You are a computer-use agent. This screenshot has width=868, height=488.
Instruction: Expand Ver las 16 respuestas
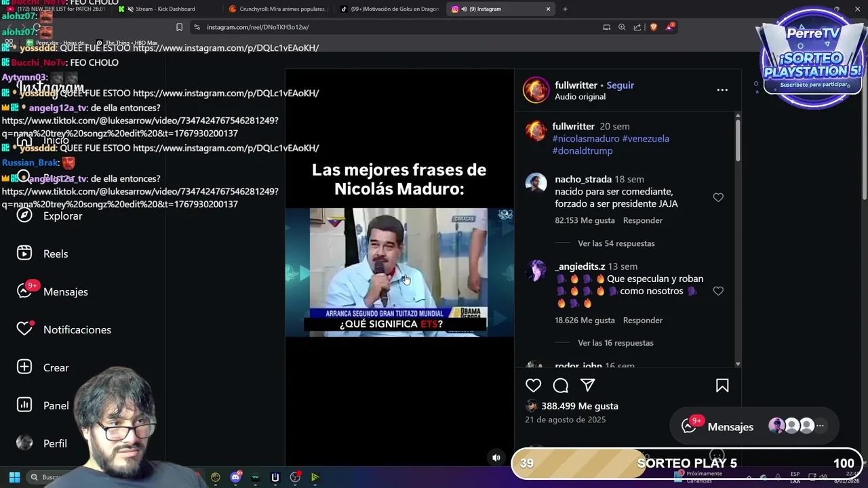point(616,343)
